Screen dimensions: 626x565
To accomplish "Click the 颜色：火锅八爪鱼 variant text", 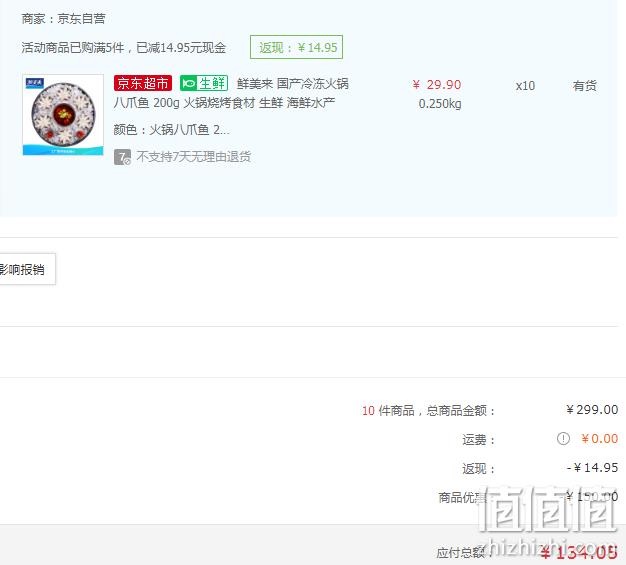I will click(x=172, y=130).
